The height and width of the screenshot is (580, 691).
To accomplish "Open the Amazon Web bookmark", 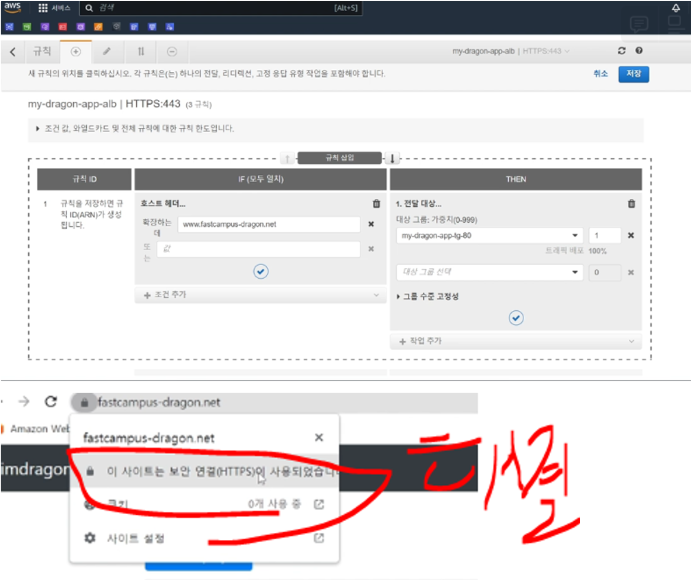I will [x=37, y=429].
